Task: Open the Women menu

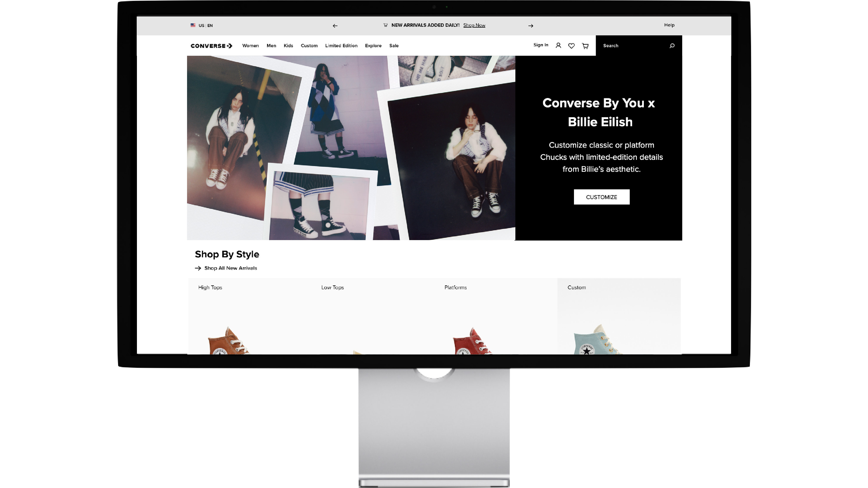Action: pyautogui.click(x=250, y=46)
